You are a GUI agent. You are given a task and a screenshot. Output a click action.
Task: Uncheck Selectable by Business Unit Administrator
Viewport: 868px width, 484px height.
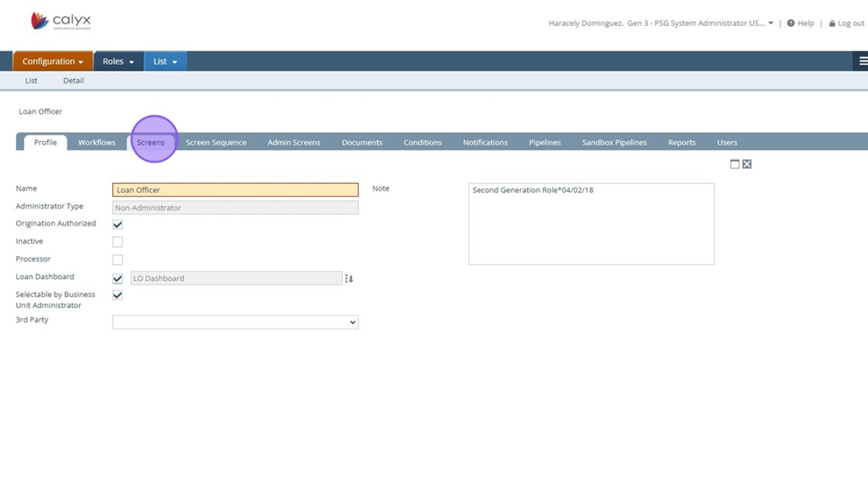tap(118, 295)
